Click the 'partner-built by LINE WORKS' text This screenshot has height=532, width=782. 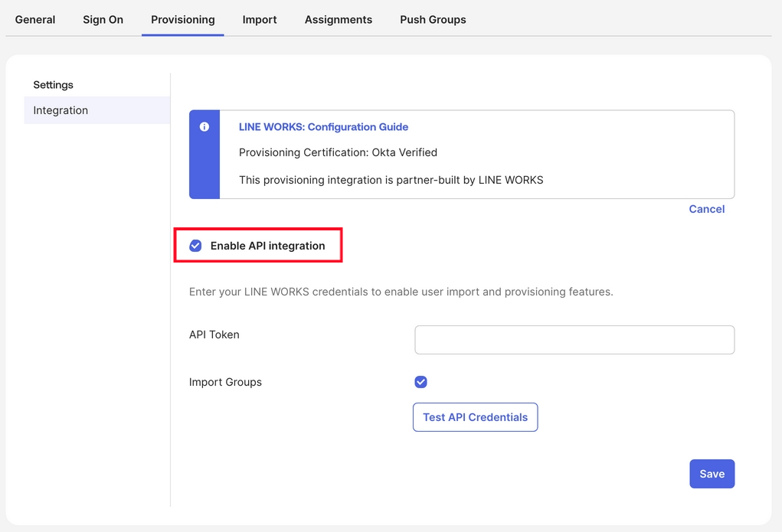[x=470, y=180]
